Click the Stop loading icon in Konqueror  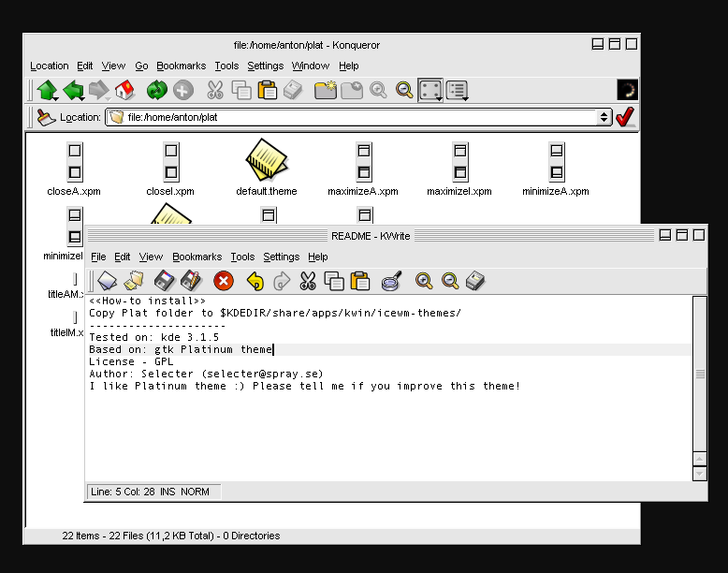(182, 90)
